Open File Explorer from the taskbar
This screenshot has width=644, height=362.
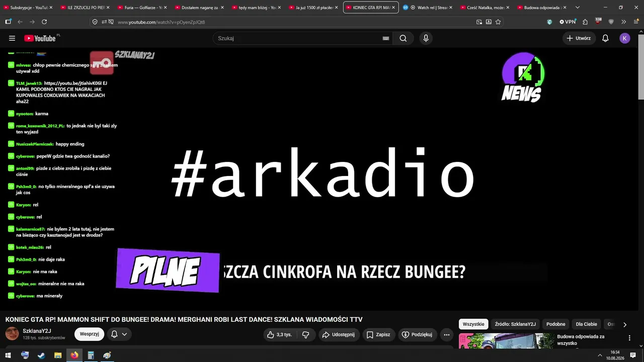point(58,355)
